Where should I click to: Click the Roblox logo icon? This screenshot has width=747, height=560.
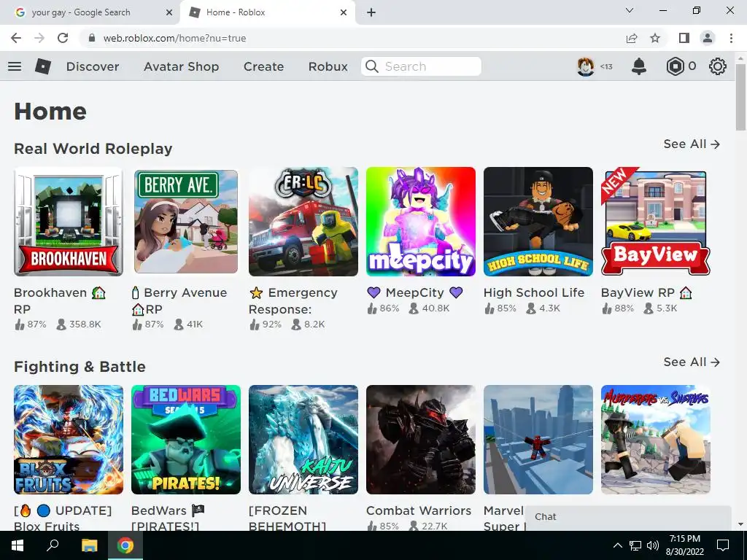click(43, 66)
